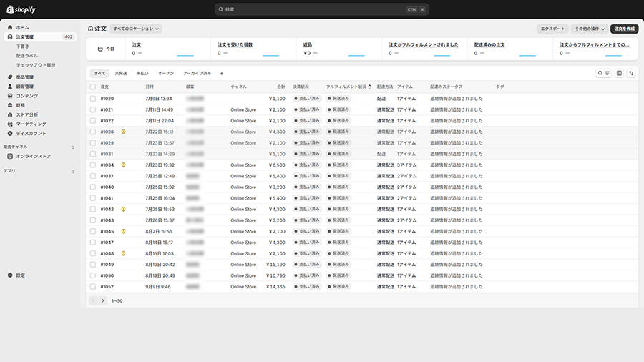This screenshot has width=644, height=362.
Task: Open 下書き under orders
Action: click(x=23, y=47)
